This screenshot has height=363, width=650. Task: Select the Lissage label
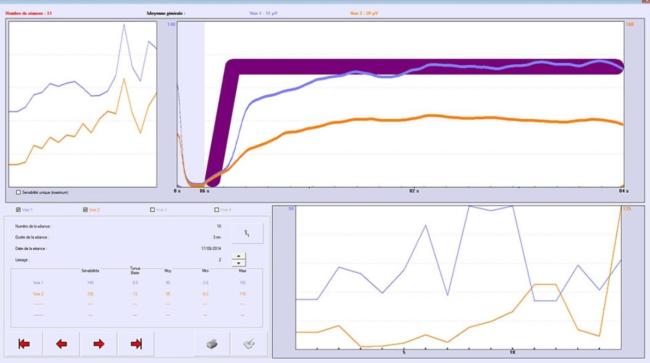pyautogui.click(x=22, y=260)
